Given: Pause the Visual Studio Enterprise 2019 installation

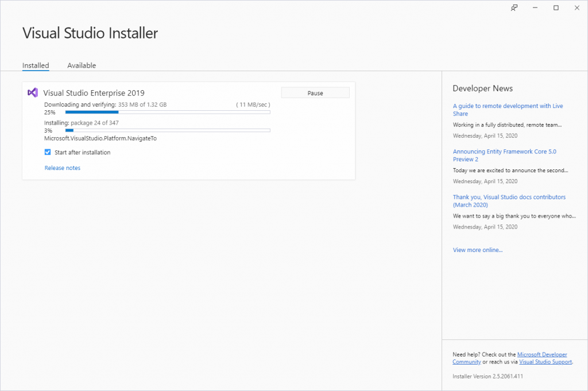Looking at the screenshot, I should pyautogui.click(x=315, y=93).
